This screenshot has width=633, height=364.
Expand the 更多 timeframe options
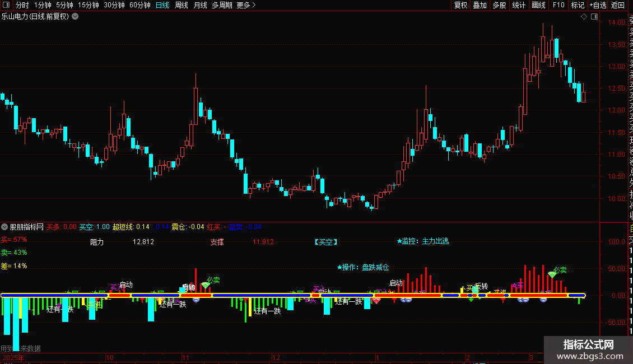[246, 5]
